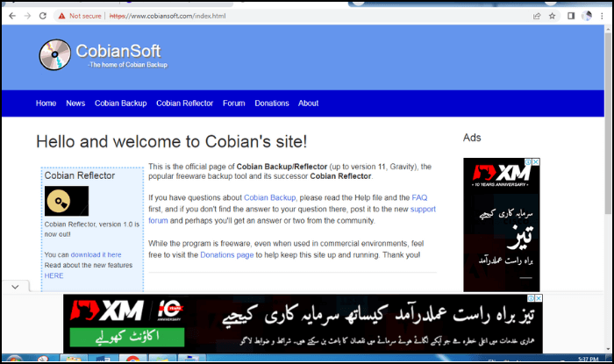The height and width of the screenshot is (364, 614).
Task: Open the Cobian Reflector nav item
Action: [x=185, y=103]
